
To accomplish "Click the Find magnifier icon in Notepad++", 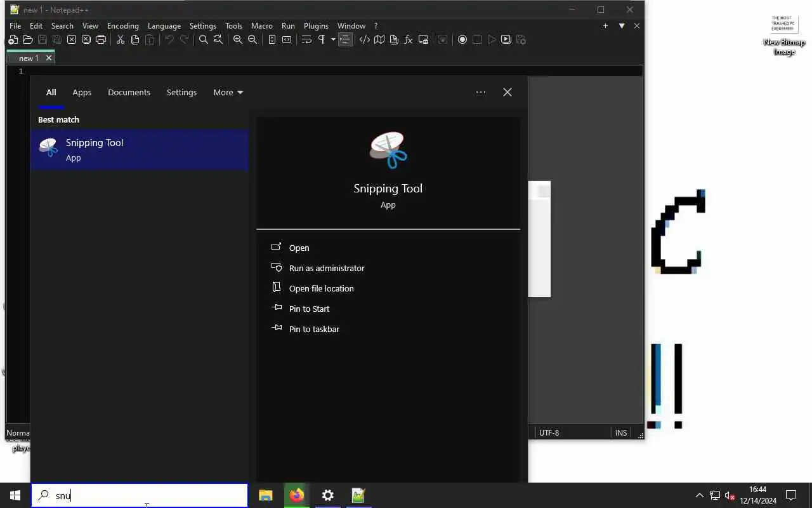I will coord(204,39).
